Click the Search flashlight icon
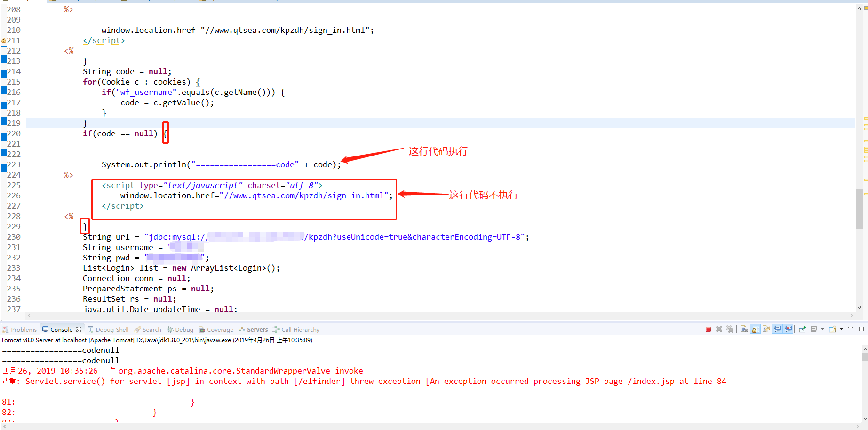The image size is (868, 430). (137, 329)
